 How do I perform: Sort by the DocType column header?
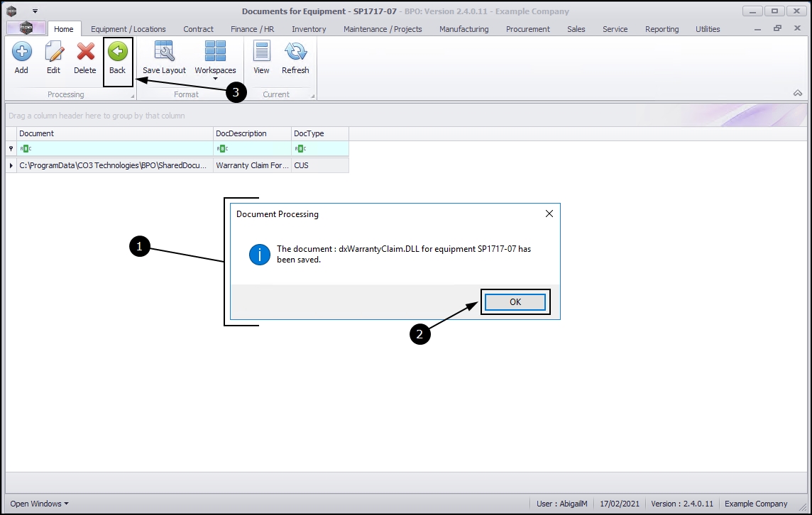tap(320, 133)
